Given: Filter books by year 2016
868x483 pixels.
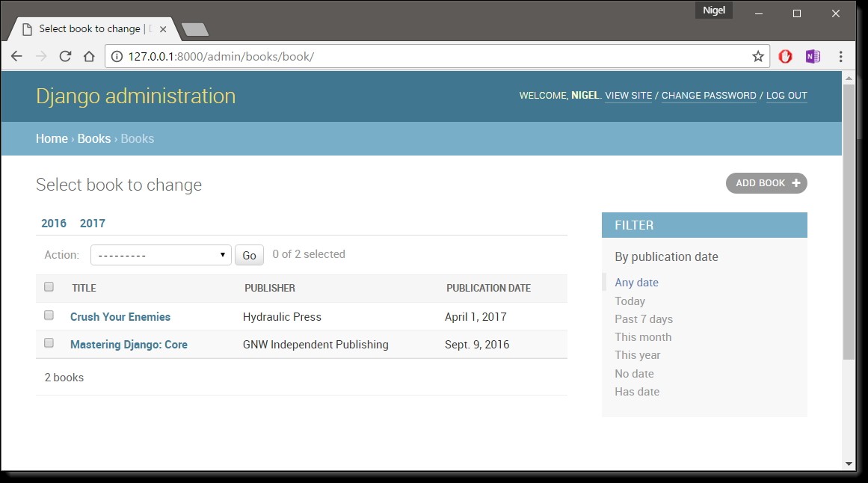Looking at the screenshot, I should click(x=54, y=224).
